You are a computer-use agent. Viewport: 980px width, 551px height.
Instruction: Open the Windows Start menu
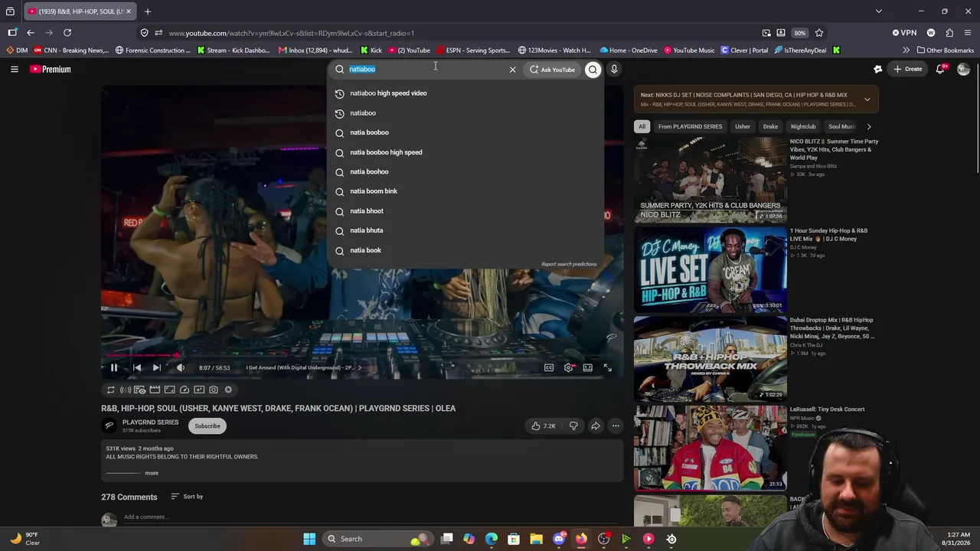309,539
